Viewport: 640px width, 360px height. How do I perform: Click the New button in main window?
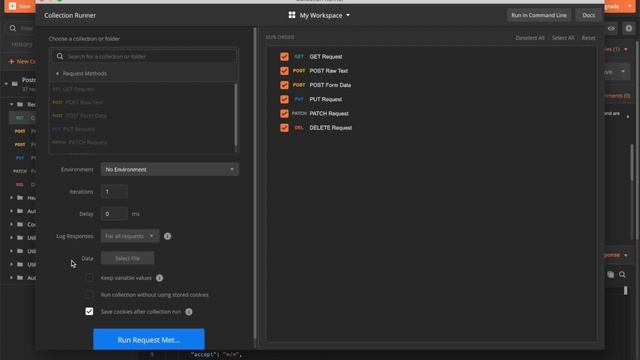[x=20, y=6]
